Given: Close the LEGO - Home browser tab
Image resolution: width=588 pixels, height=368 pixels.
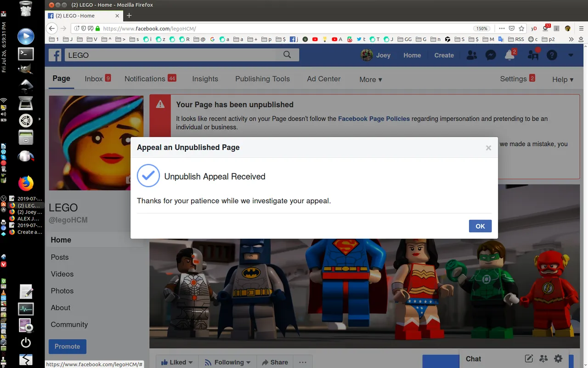Looking at the screenshot, I should 117,16.
